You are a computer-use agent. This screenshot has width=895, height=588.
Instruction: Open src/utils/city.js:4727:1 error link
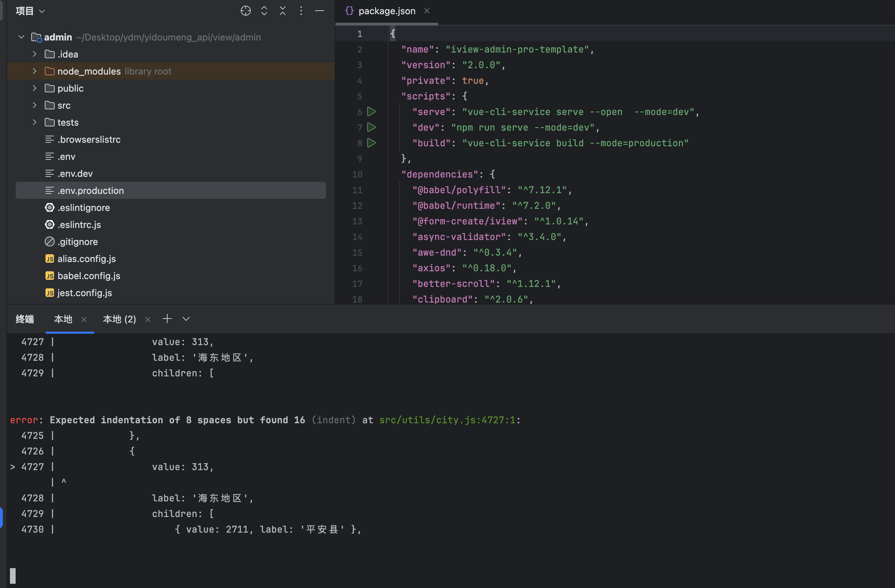(x=447, y=420)
